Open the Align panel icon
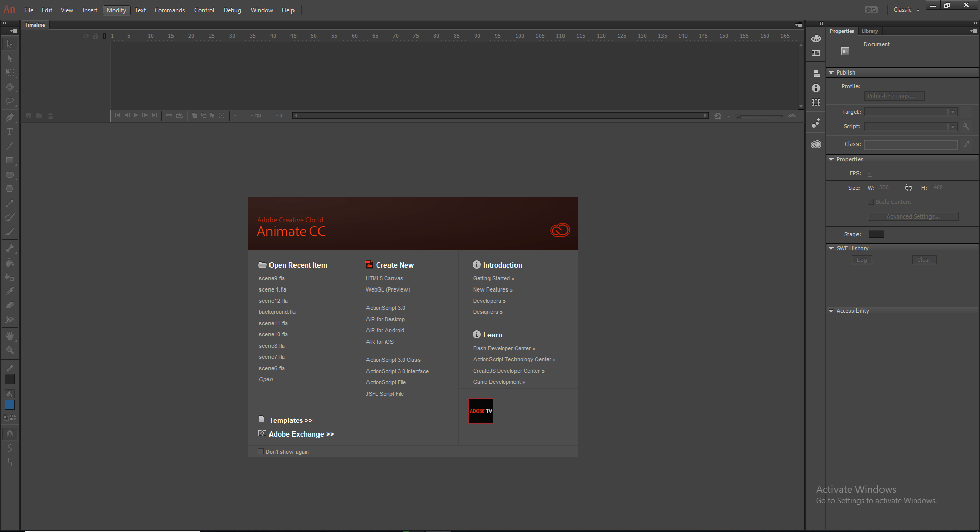The image size is (980, 532). click(816, 74)
